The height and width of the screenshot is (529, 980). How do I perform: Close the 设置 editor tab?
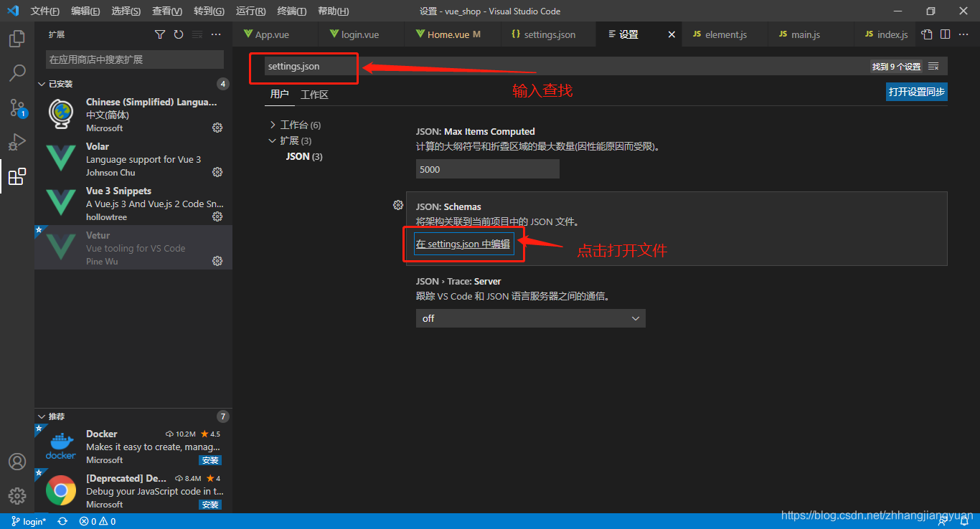pos(672,34)
